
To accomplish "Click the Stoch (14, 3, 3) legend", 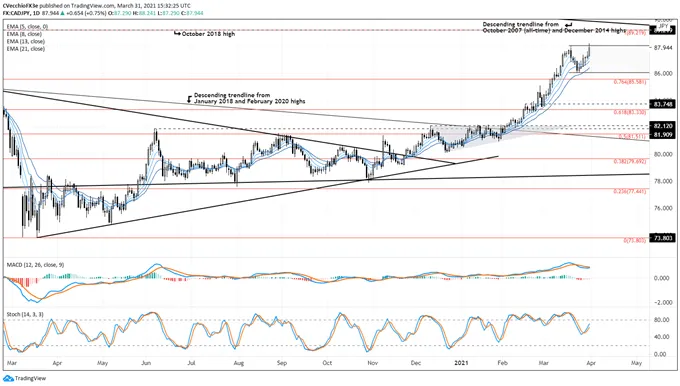I will [x=25, y=314].
